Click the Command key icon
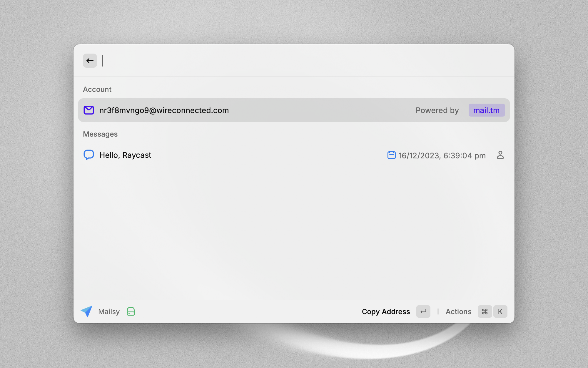Image resolution: width=588 pixels, height=368 pixels. (485, 311)
